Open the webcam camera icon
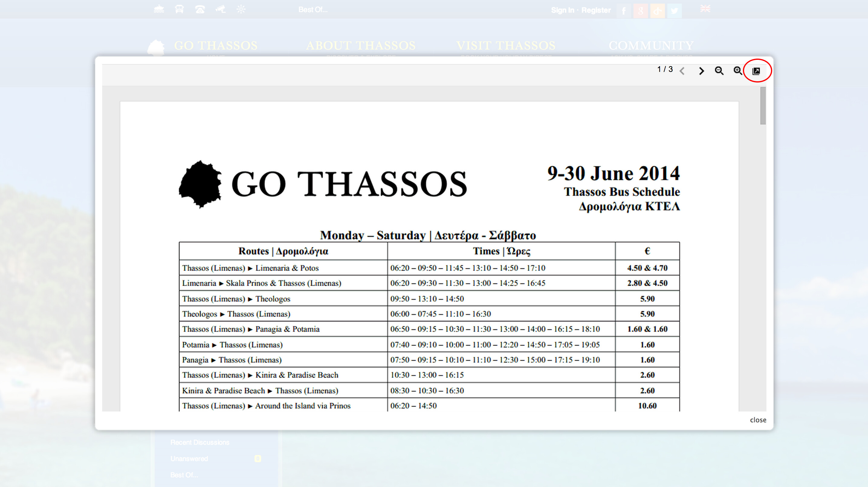 (x=220, y=9)
